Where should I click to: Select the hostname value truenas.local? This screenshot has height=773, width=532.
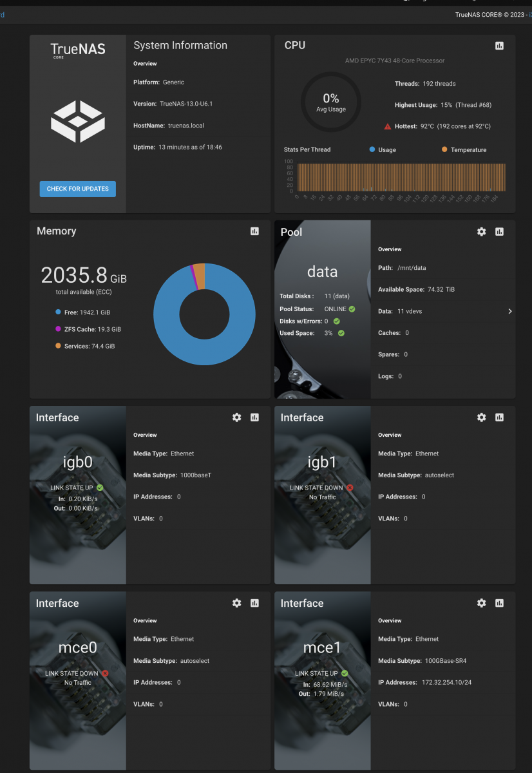186,126
